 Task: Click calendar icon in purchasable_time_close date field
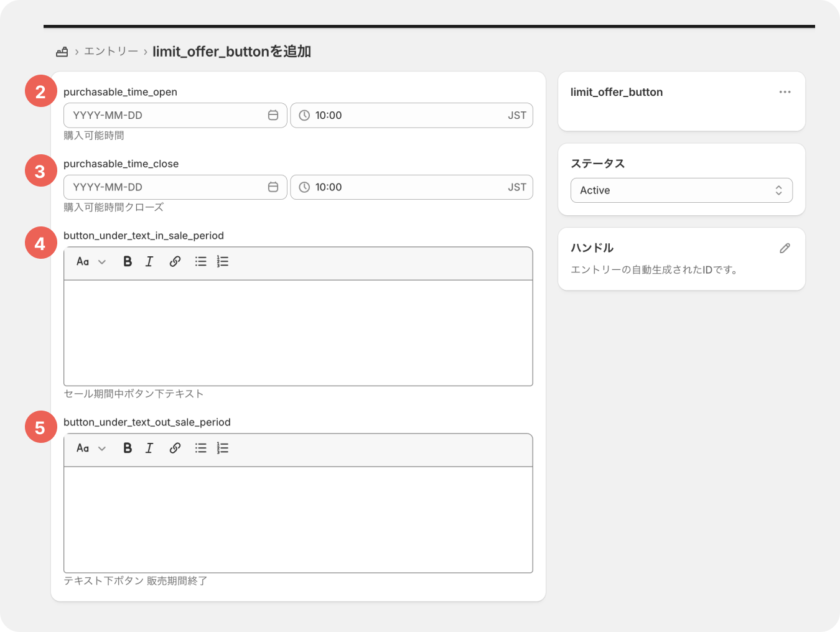click(x=273, y=187)
